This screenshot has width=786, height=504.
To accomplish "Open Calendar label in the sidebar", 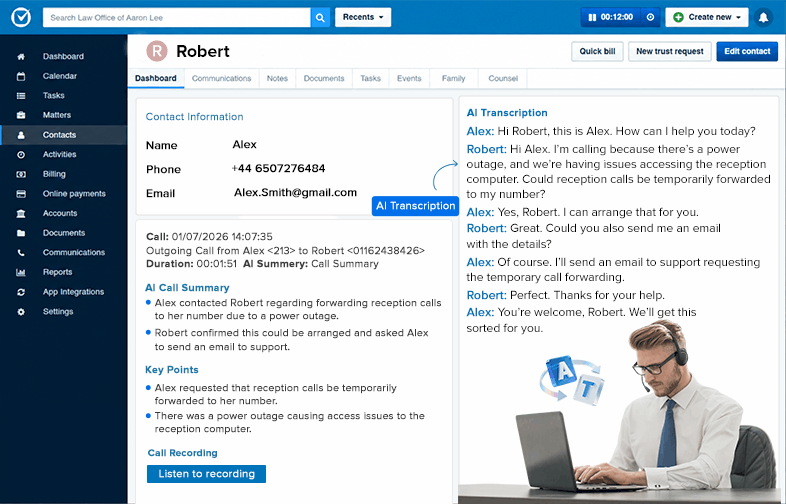I will pos(60,76).
